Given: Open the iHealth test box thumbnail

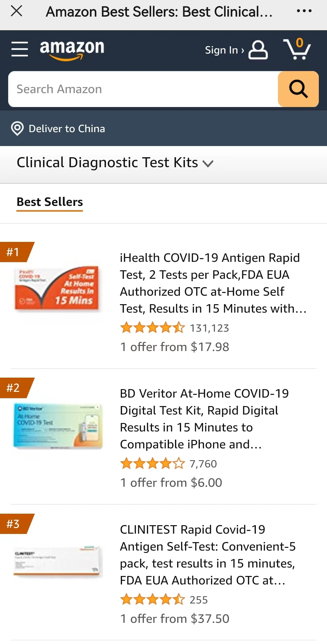Looking at the screenshot, I should pos(57,288).
